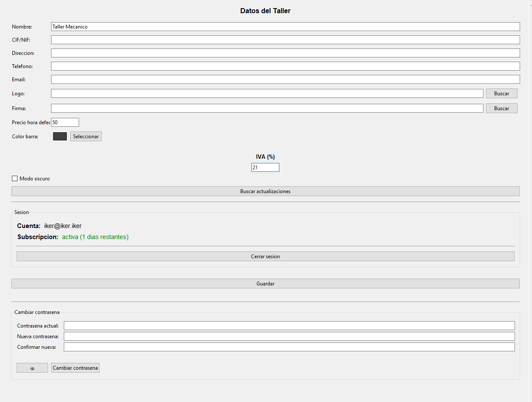Viewport: 532px width, 402px height.
Task: Save settings with the Guardar button
Action: coord(265,284)
